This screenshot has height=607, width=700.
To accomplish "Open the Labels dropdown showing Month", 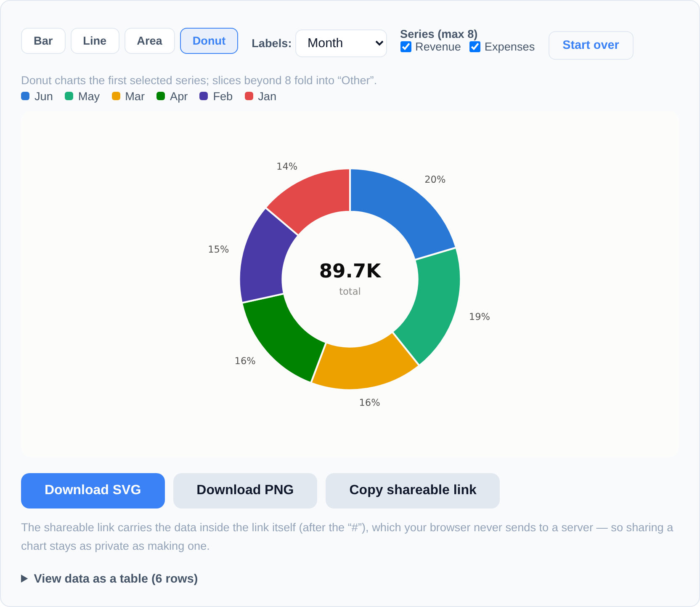I will click(x=341, y=43).
